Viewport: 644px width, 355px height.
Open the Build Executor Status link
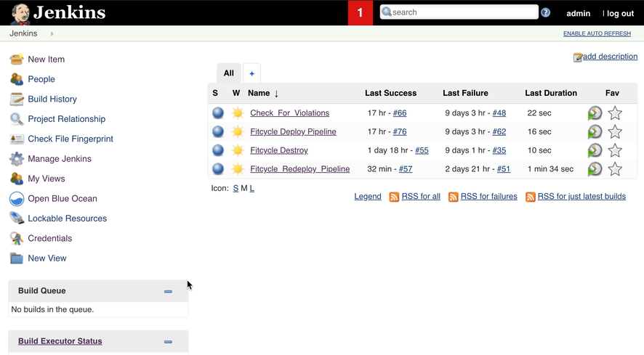(60, 341)
